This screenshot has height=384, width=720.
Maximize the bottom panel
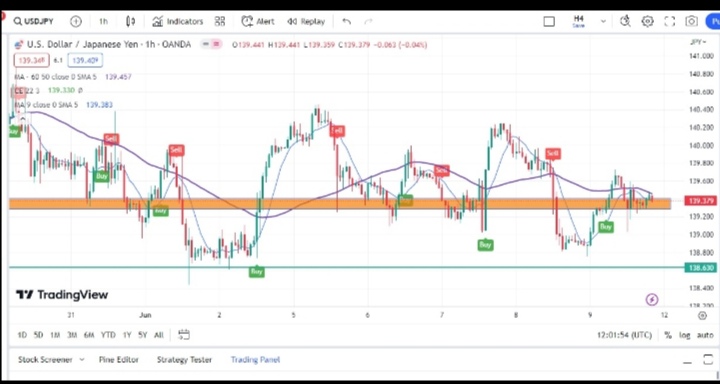[709, 359]
